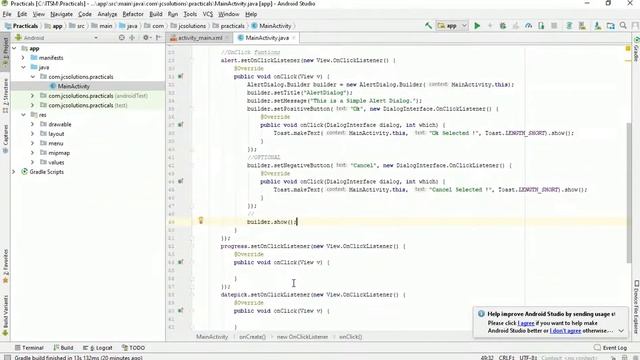Click the editor vertical scrollbar thumb

(x=629, y=193)
